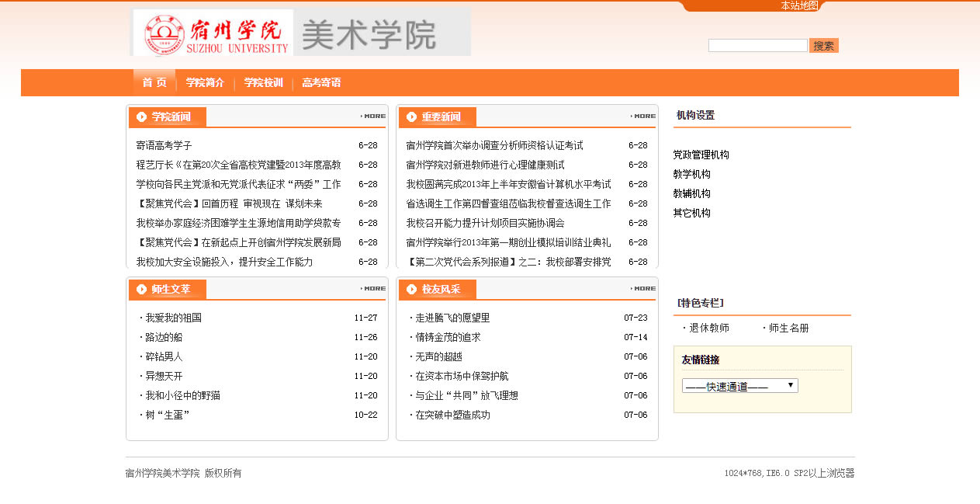Click into the search text field
980x504 pixels.
click(757, 46)
